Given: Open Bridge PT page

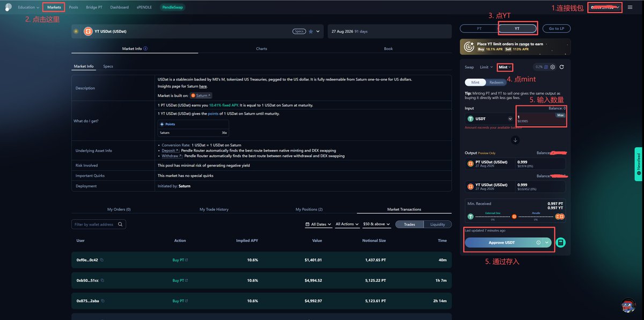Looking at the screenshot, I should coord(94,8).
